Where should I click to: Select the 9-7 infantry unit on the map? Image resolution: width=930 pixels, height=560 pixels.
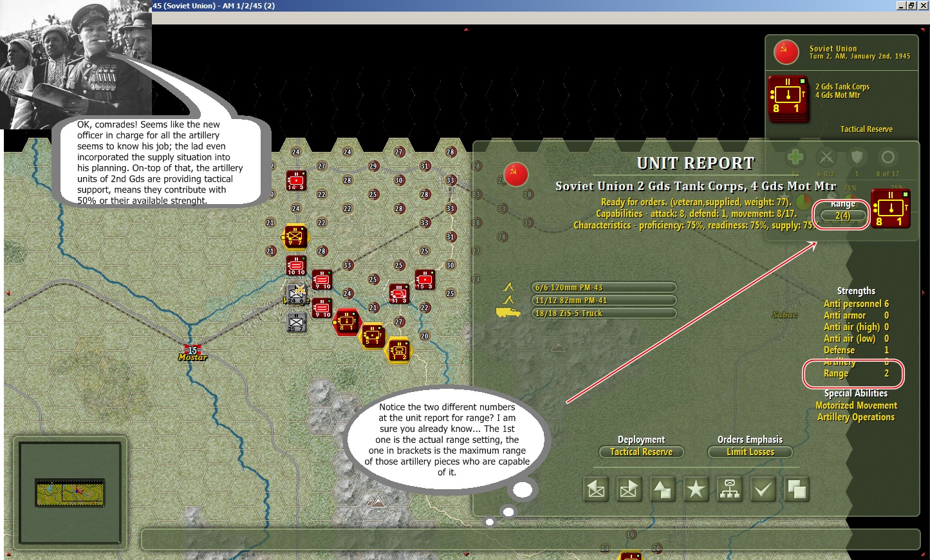pyautogui.click(x=295, y=236)
